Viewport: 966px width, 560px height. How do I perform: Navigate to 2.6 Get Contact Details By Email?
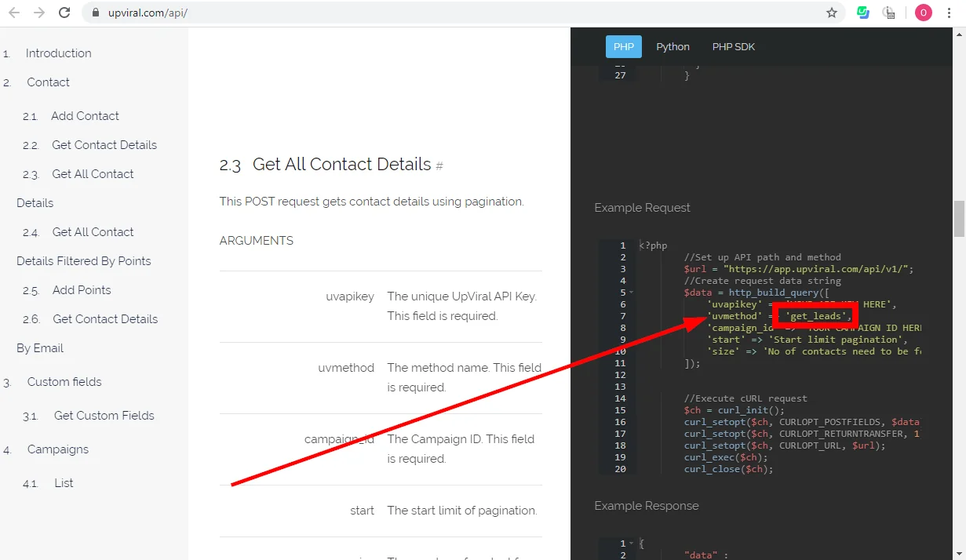tap(87, 333)
